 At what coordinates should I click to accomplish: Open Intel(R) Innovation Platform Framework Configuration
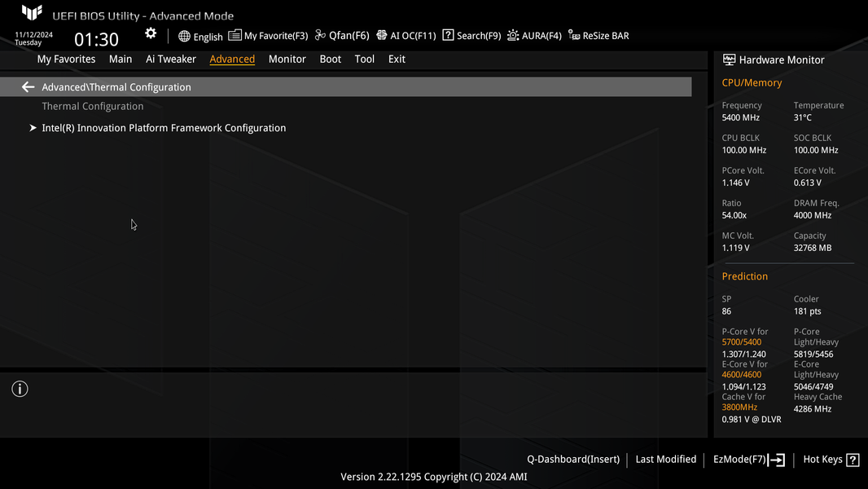[x=164, y=128]
